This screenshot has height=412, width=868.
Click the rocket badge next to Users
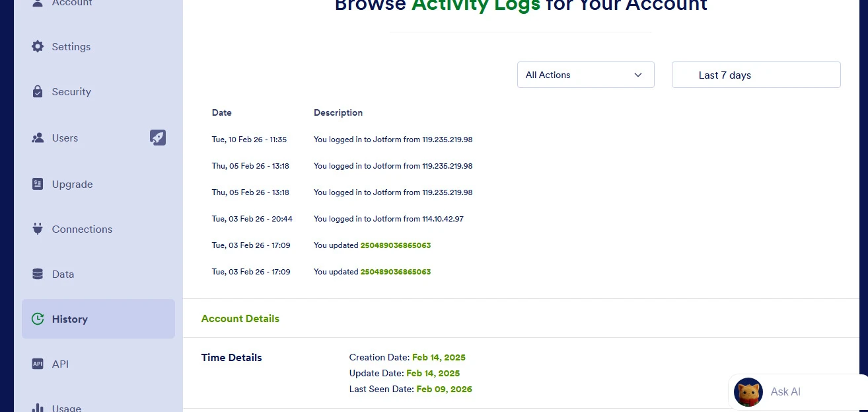(158, 138)
